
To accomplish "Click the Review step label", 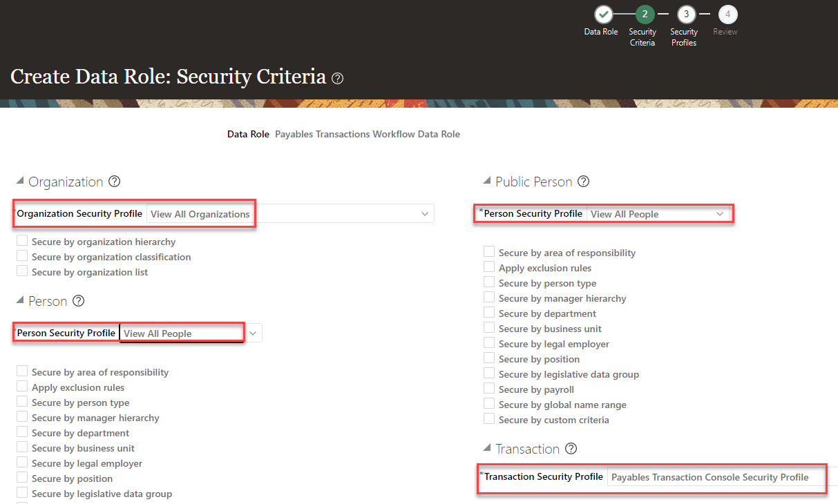I will pyautogui.click(x=725, y=32).
